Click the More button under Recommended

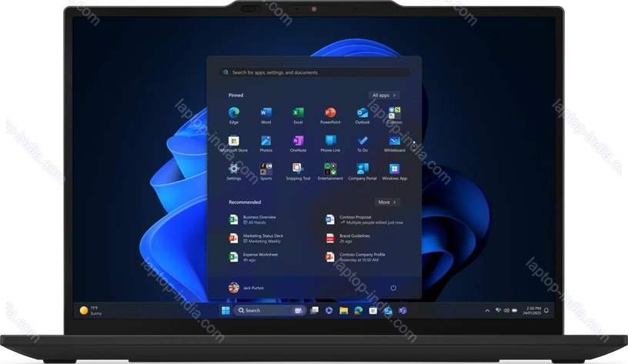(387, 202)
